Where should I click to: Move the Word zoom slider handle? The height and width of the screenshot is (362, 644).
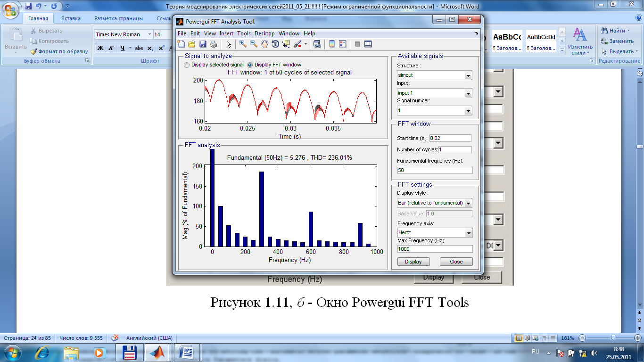coord(612,338)
